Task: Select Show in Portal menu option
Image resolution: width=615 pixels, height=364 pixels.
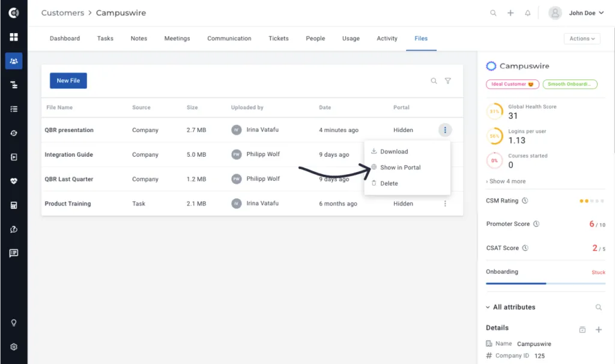Action: pyautogui.click(x=407, y=168)
